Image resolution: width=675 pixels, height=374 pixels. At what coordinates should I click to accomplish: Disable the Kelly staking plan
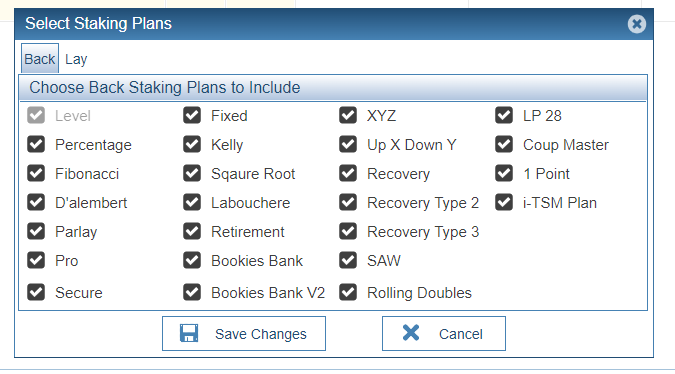tap(192, 145)
